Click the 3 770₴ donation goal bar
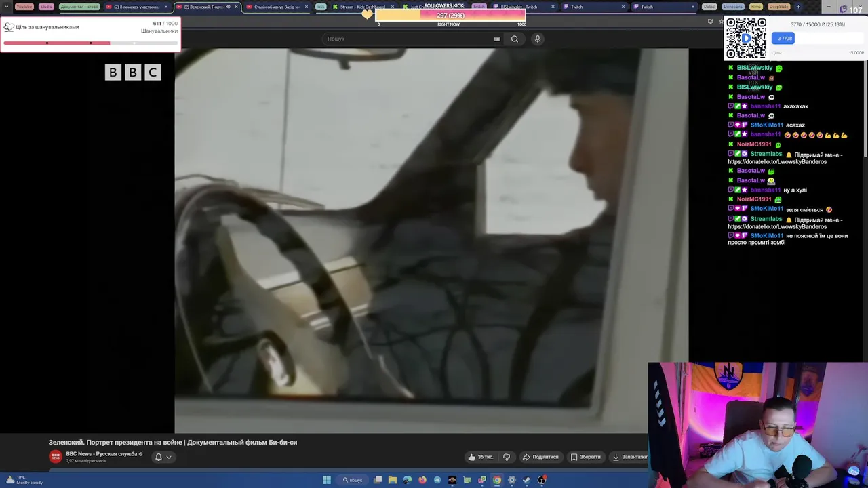 pyautogui.click(x=817, y=39)
